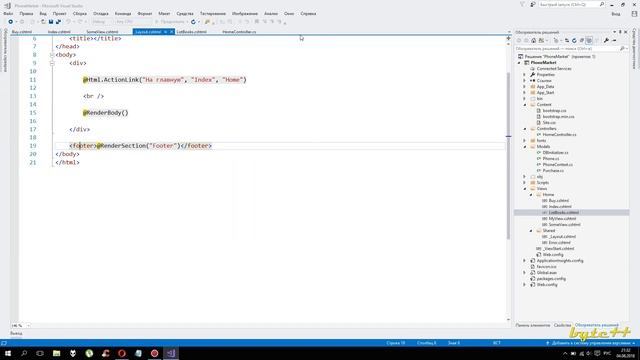Collapse the Models folder
The width and height of the screenshot is (640, 360).
pyautogui.click(x=525, y=147)
